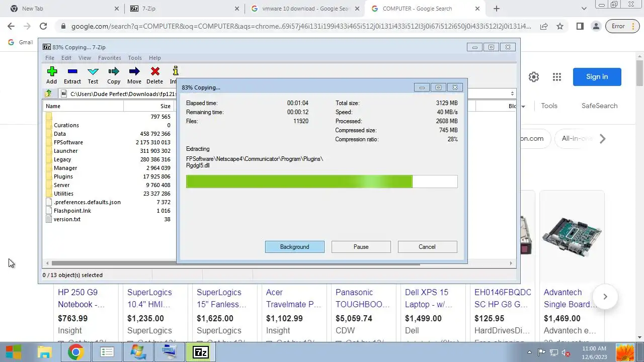Show hidden tray icons arrow
This screenshot has height=362, width=644.
pyautogui.click(x=529, y=352)
